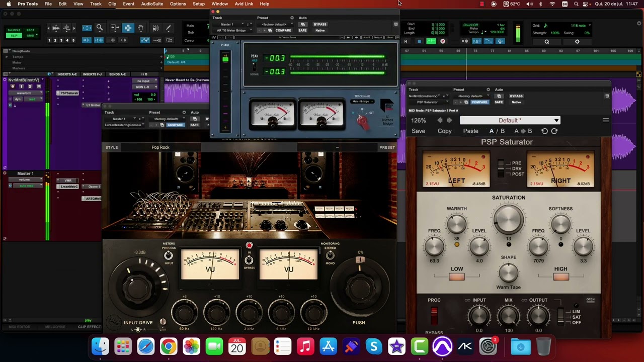
Task: Click the L1 limiter insert slot
Action: tap(92, 105)
